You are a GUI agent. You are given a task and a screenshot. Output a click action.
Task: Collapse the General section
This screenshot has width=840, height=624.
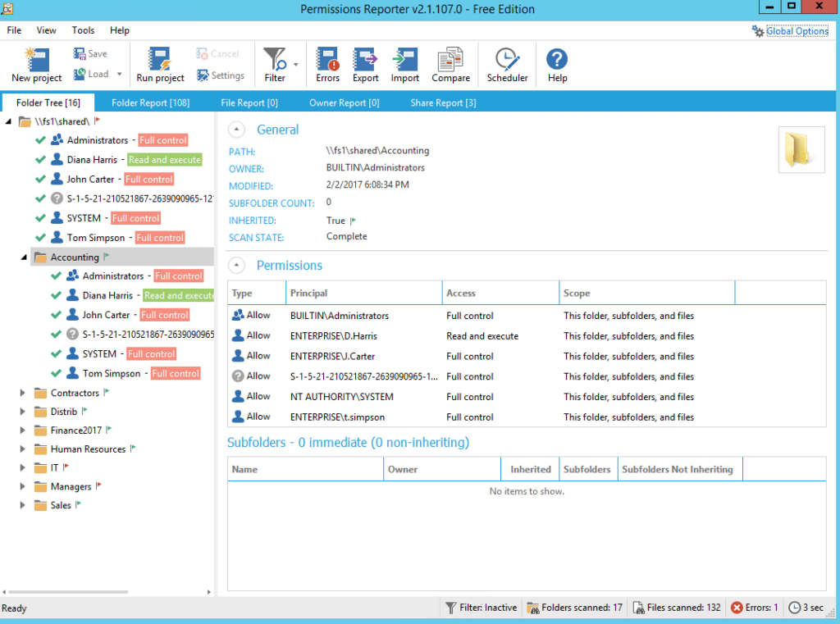point(236,129)
